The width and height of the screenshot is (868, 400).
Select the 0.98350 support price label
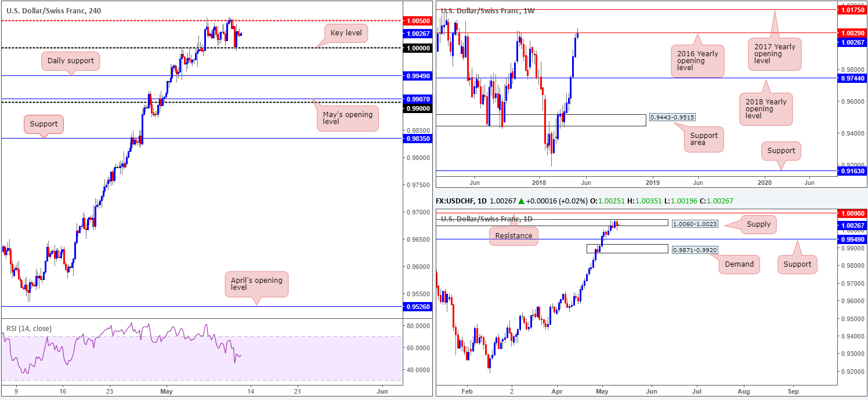[418, 138]
